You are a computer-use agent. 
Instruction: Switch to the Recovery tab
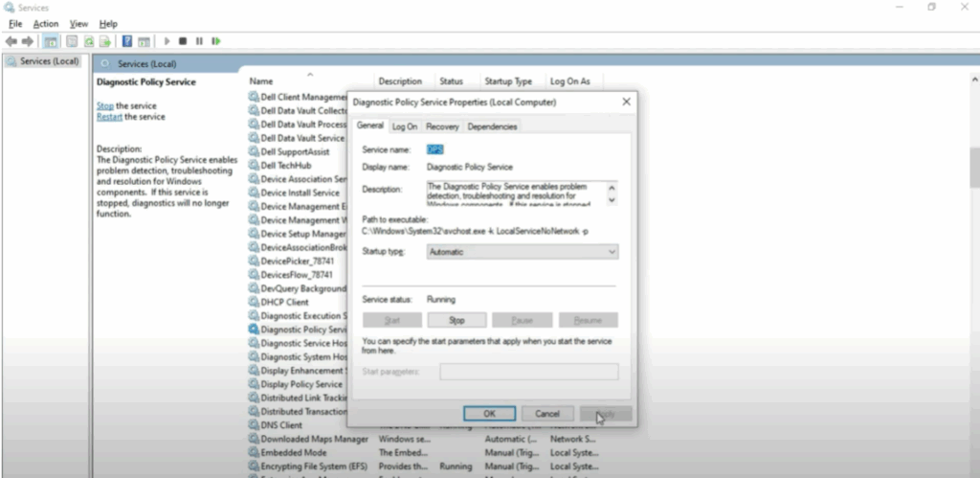tap(442, 126)
